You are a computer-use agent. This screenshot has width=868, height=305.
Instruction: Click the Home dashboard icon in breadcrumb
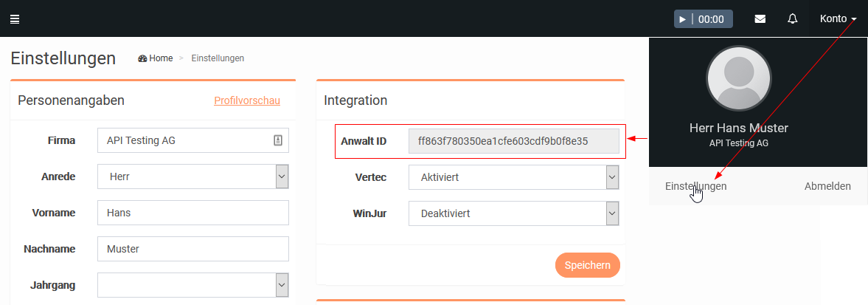click(x=142, y=58)
